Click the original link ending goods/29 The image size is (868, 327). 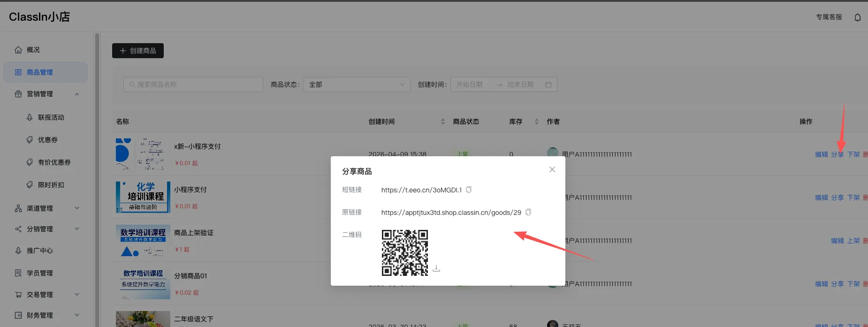pos(451,213)
